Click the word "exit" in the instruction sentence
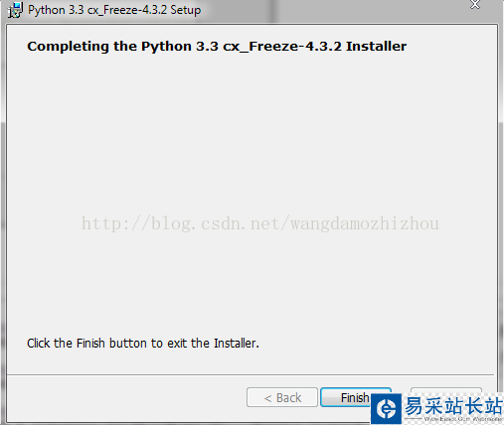This screenshot has height=425, width=504. 177,344
